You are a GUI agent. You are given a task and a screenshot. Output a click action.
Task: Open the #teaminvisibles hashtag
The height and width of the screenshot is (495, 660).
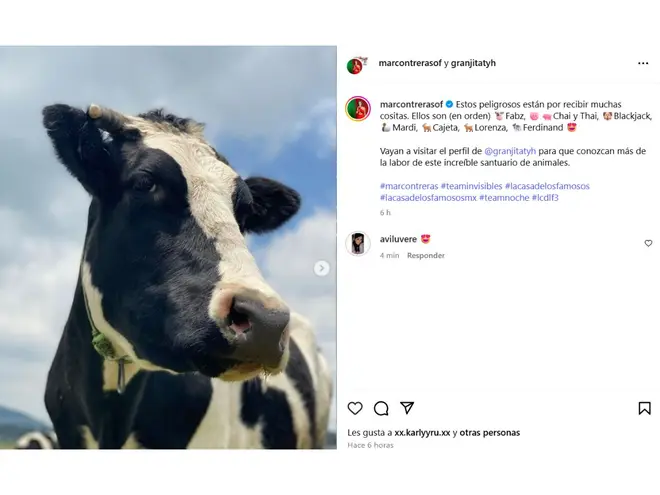pyautogui.click(x=471, y=186)
